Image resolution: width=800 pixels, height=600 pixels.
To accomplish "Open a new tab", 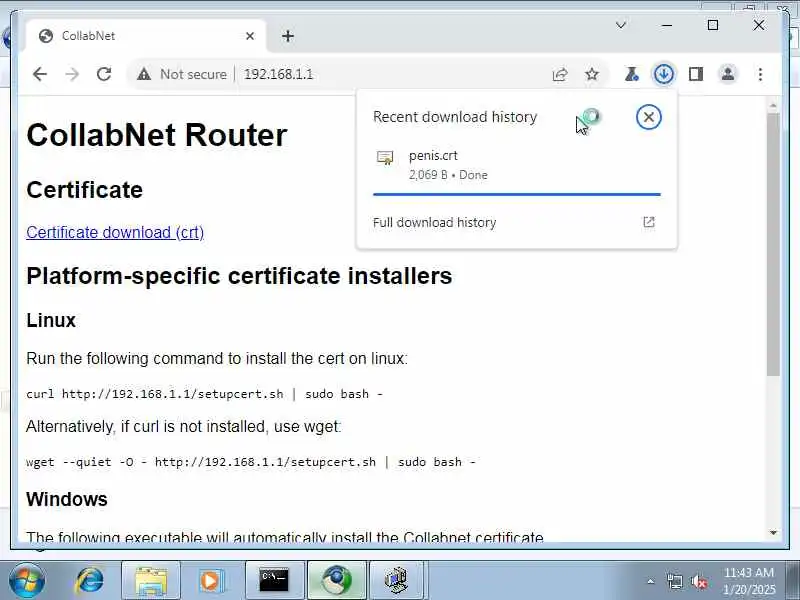I will point(288,36).
